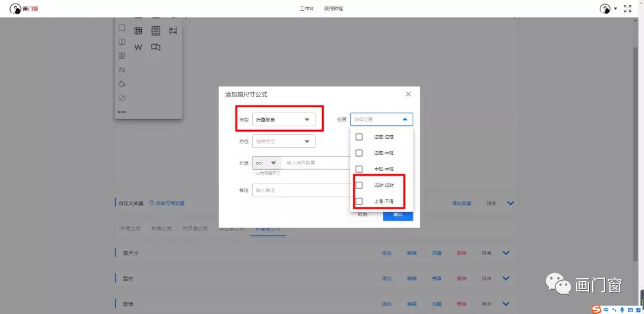This screenshot has width=644, height=314.
Task: Click the W-shaped tool icon
Action: click(x=138, y=47)
